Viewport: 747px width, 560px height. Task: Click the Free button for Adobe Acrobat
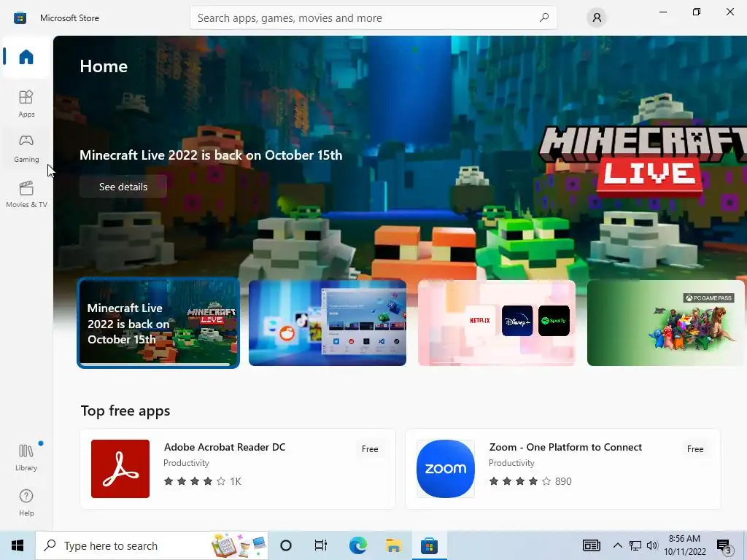coord(370,449)
